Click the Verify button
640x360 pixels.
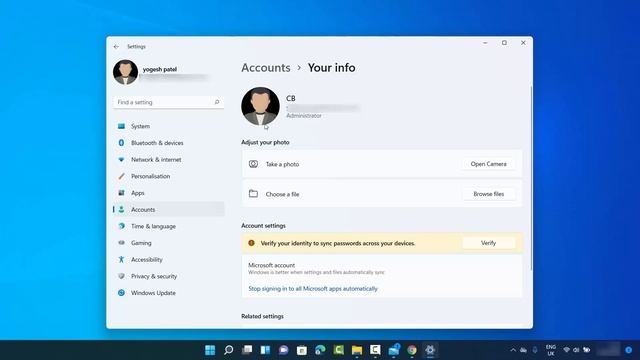(488, 243)
